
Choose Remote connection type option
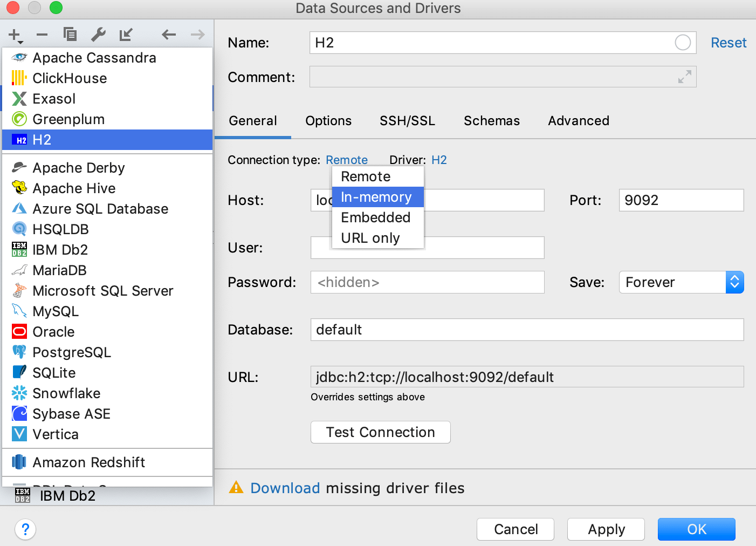pyautogui.click(x=378, y=176)
